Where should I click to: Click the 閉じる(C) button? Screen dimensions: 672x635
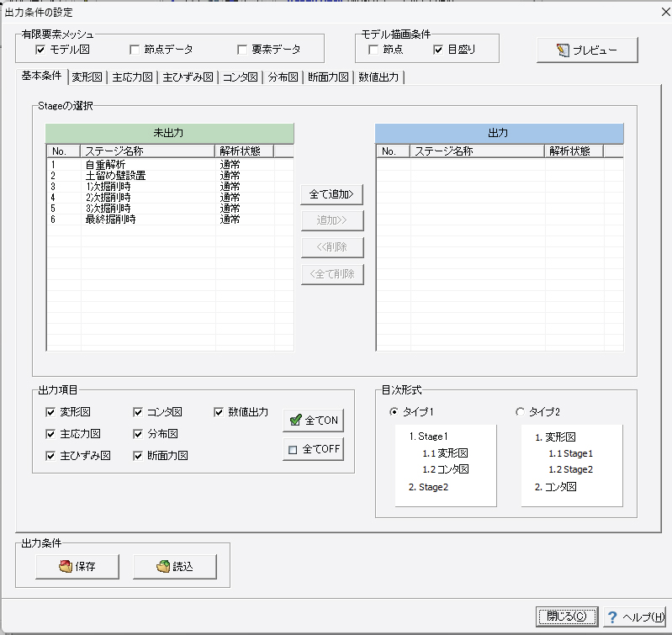coord(567,616)
